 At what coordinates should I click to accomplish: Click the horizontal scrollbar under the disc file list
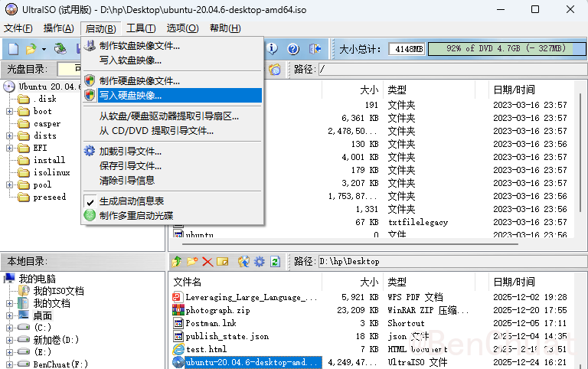(350, 244)
